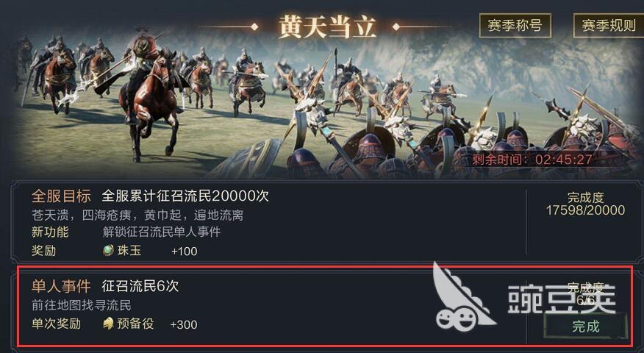Click the 豌豆荚 watermark logo icon

462,298
